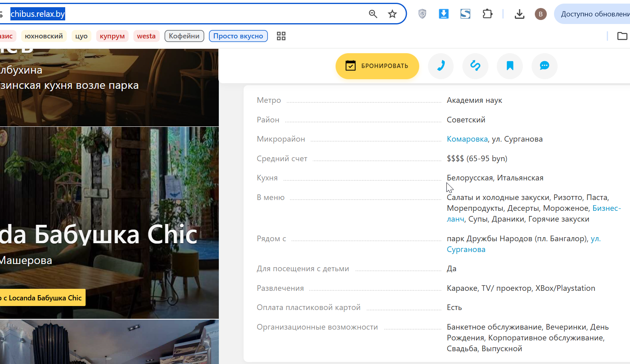Open the Комаровка microdistrict link
Viewport: 630px width, 364px height.
point(467,139)
